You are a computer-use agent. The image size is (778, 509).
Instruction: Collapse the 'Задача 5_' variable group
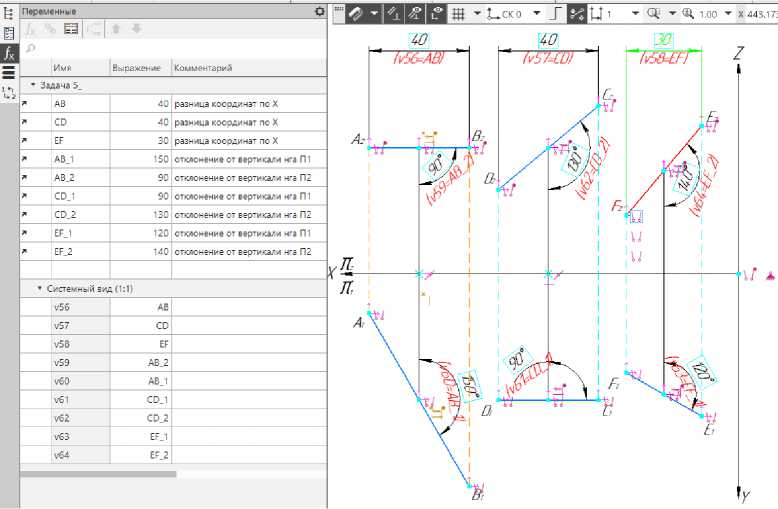click(x=31, y=86)
